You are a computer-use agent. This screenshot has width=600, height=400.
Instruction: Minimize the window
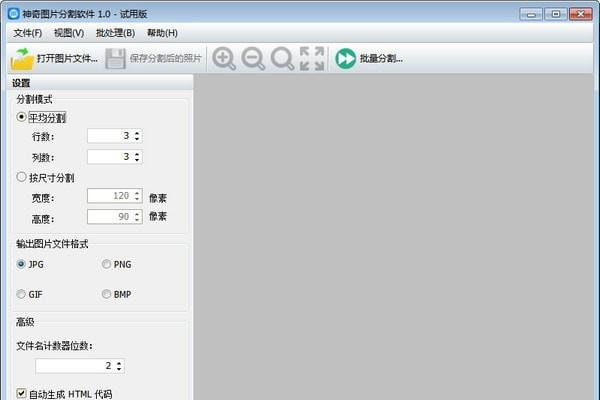tap(531, 15)
